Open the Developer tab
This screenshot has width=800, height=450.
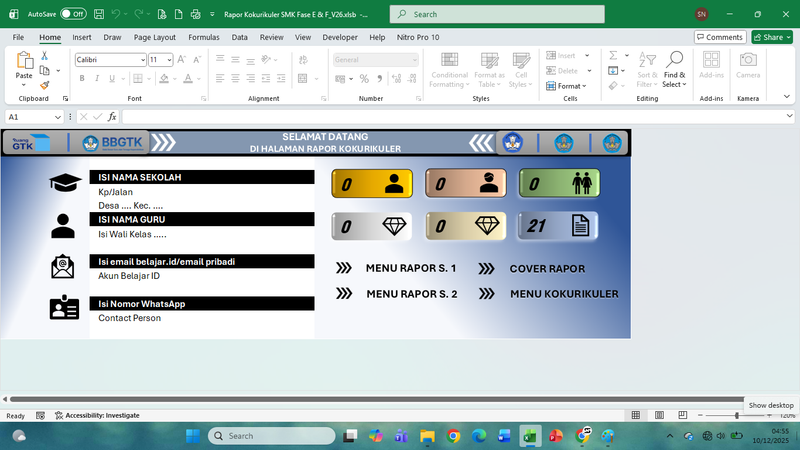coord(340,37)
